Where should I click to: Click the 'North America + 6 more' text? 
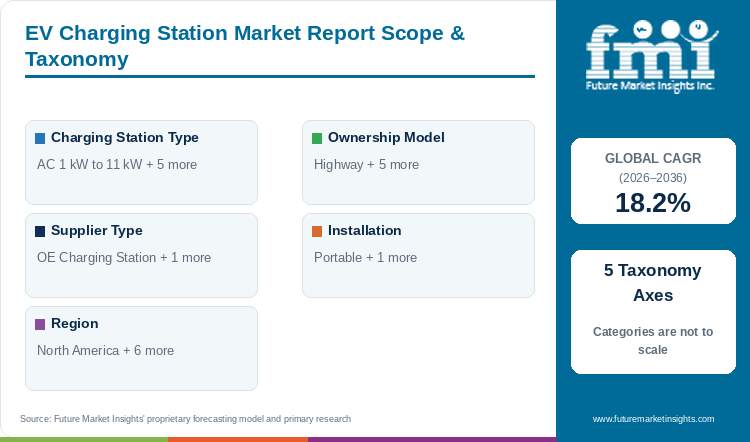105,351
